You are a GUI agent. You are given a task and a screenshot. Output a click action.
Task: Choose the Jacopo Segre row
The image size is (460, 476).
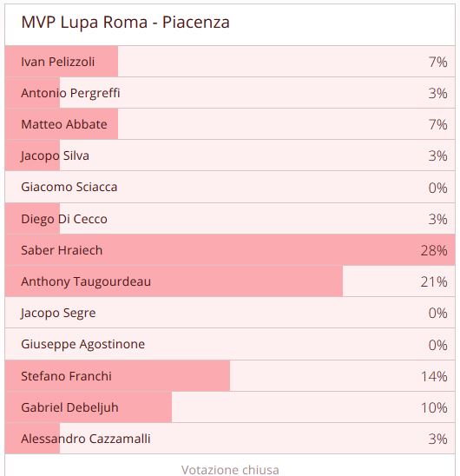230,313
